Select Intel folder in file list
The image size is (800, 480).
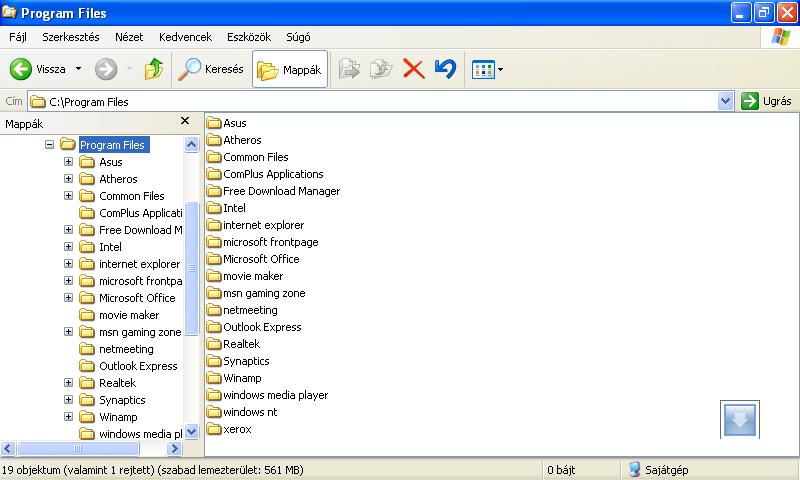point(226,208)
